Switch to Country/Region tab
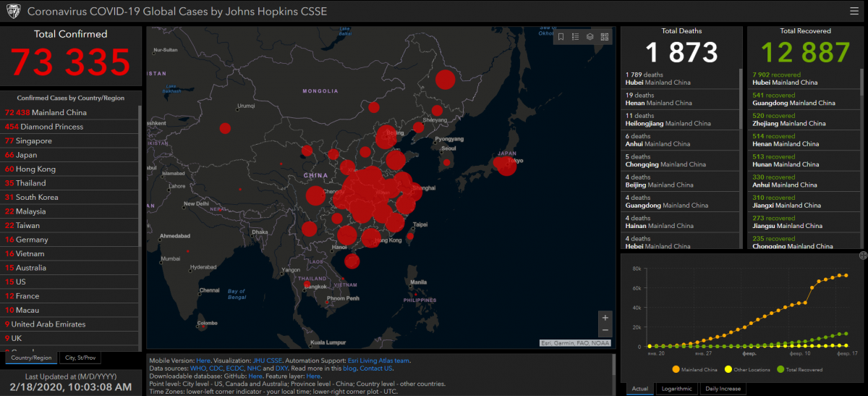 (x=31, y=358)
